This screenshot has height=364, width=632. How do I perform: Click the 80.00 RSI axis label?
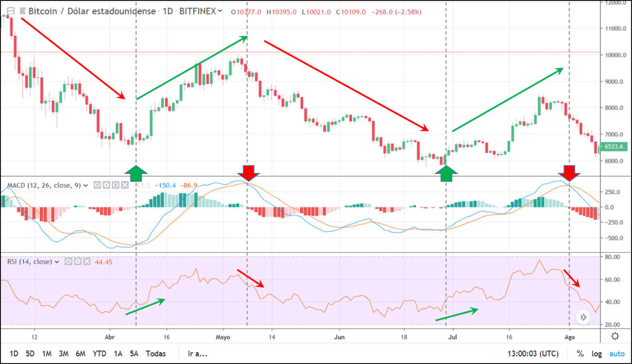[614, 257]
